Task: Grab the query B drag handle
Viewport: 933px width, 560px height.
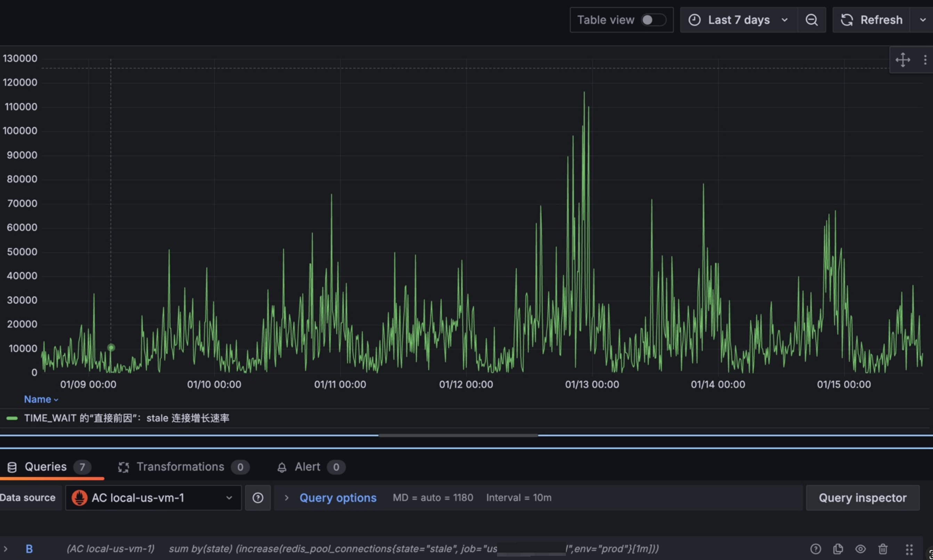Action: [x=909, y=549]
